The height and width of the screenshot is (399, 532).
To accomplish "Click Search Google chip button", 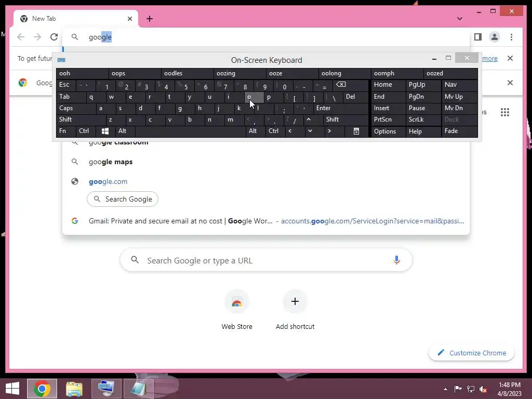I will 123,199.
